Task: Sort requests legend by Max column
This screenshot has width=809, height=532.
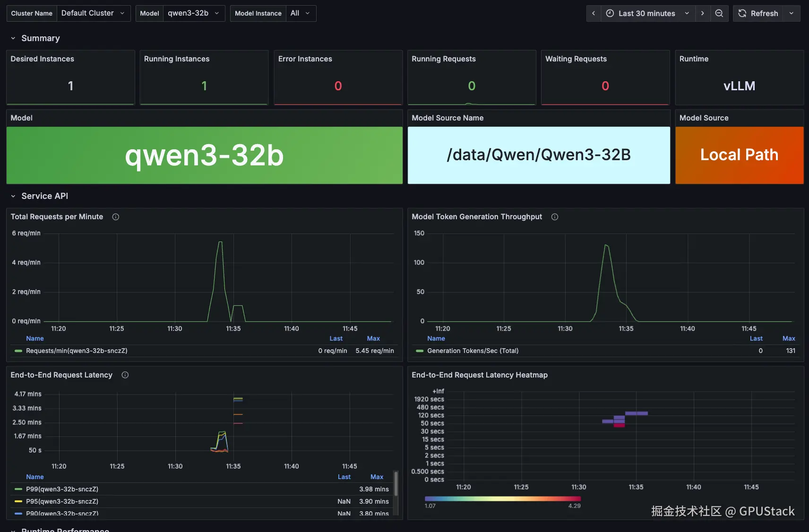Action: pyautogui.click(x=373, y=339)
